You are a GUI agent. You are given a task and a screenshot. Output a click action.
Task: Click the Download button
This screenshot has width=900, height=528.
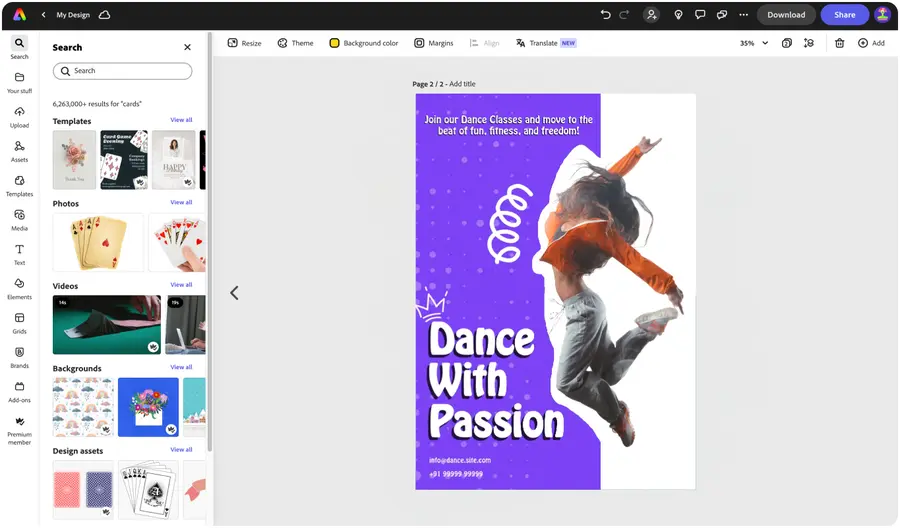point(786,15)
